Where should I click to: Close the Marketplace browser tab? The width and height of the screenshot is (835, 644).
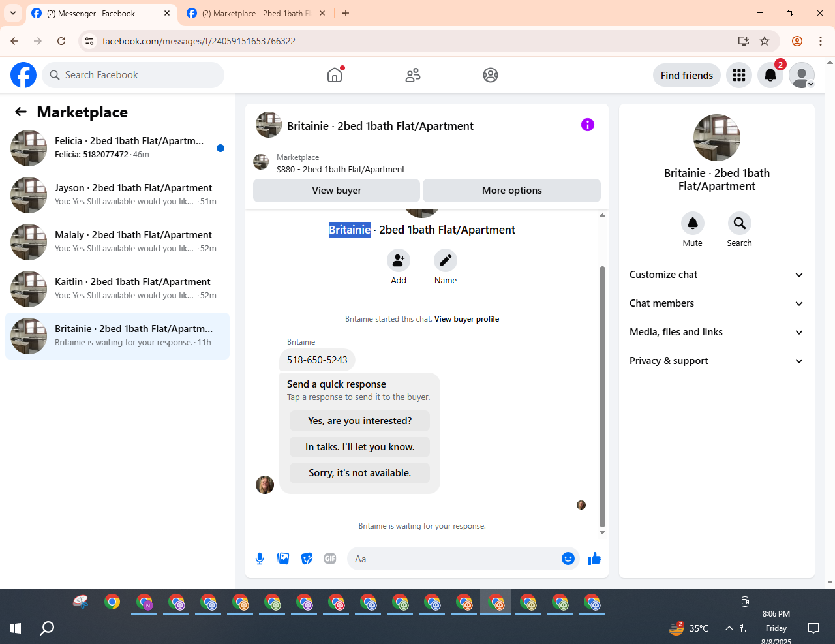322,13
